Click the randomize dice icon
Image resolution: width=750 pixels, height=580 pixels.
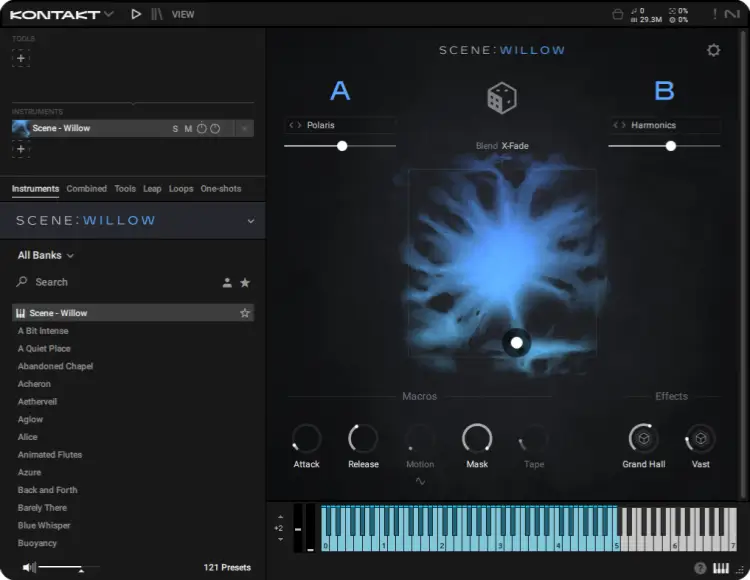click(501, 98)
